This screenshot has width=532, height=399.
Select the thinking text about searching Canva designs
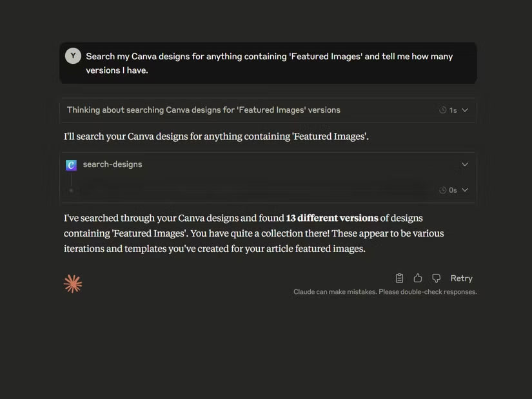tap(204, 110)
